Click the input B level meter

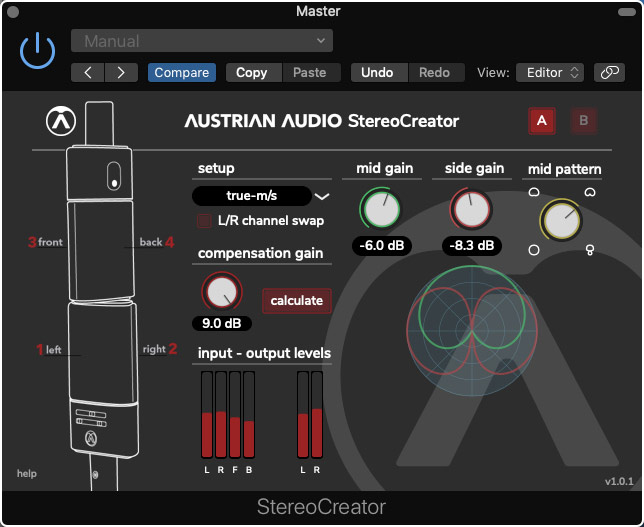click(x=249, y=414)
